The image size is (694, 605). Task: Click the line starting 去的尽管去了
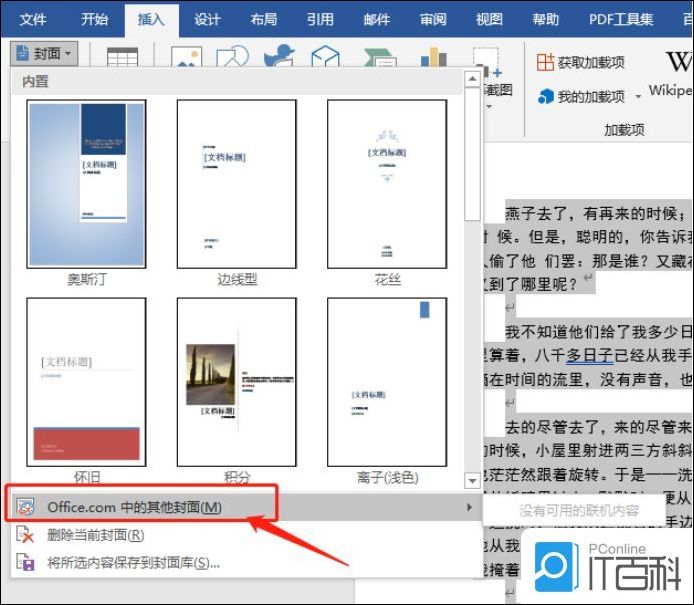point(598,427)
